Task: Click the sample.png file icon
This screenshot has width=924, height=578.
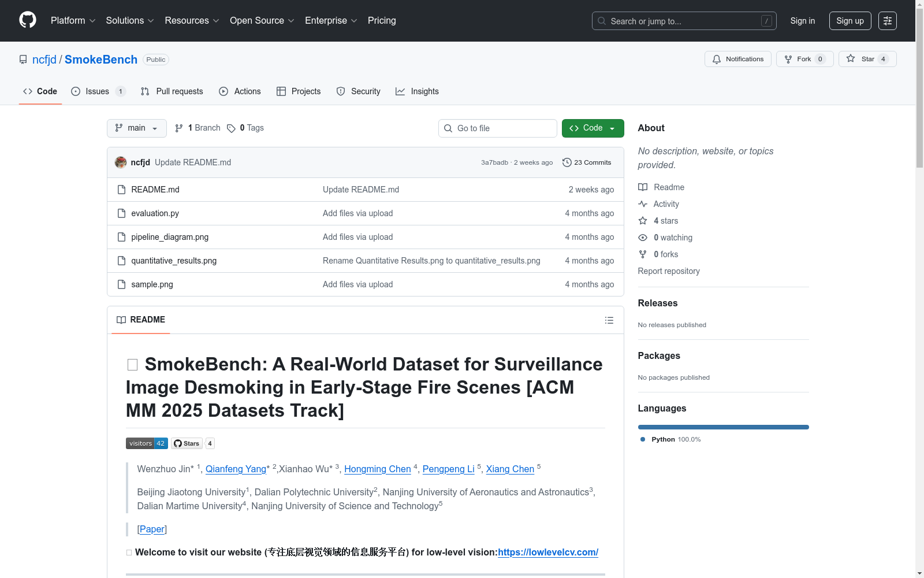Action: pyautogui.click(x=121, y=284)
